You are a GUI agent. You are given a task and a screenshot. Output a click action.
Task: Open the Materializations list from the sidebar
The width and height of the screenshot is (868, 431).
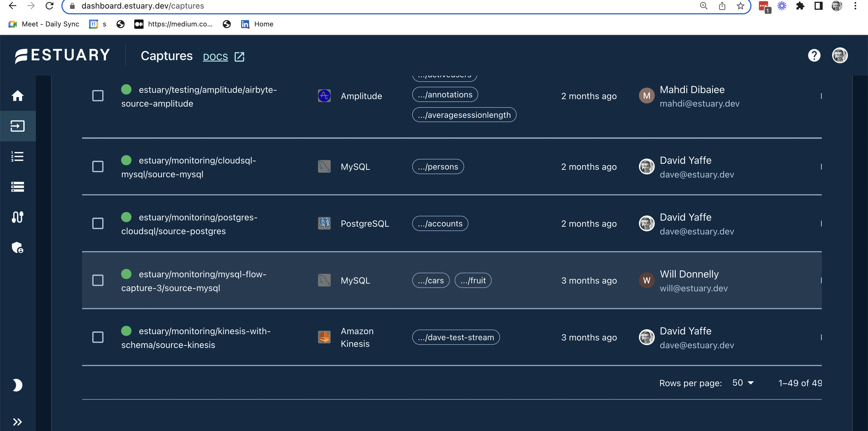[18, 186]
